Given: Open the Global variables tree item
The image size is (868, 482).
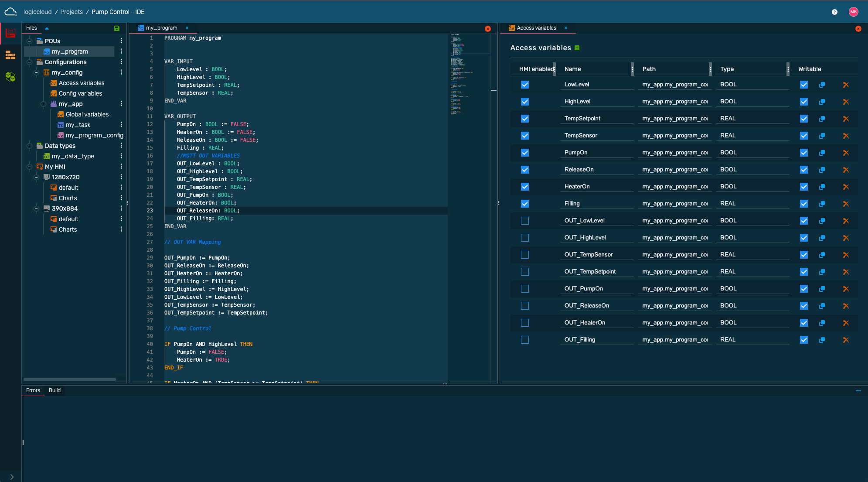Looking at the screenshot, I should [87, 114].
